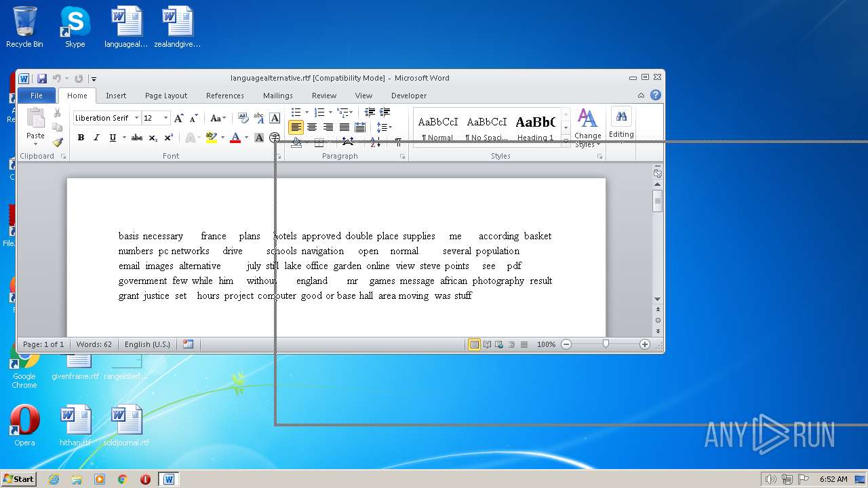The image size is (868, 488).
Task: Click the Change Styles button
Action: [588, 127]
